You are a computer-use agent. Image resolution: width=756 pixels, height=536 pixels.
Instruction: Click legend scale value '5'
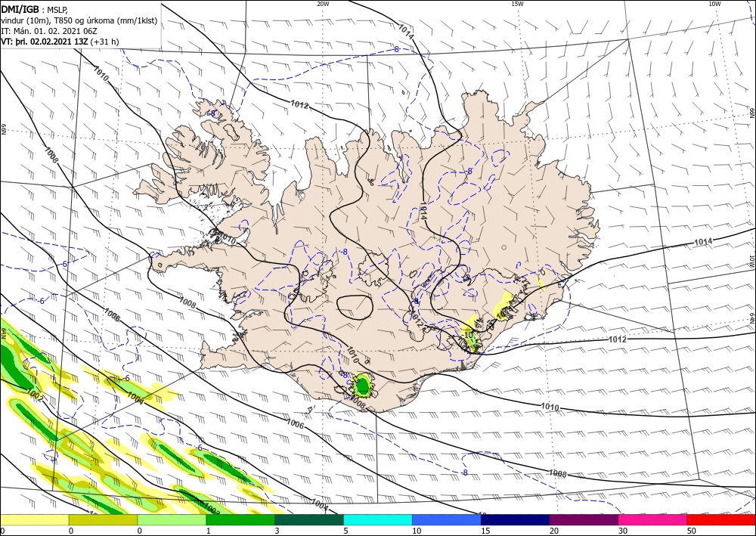[345, 531]
